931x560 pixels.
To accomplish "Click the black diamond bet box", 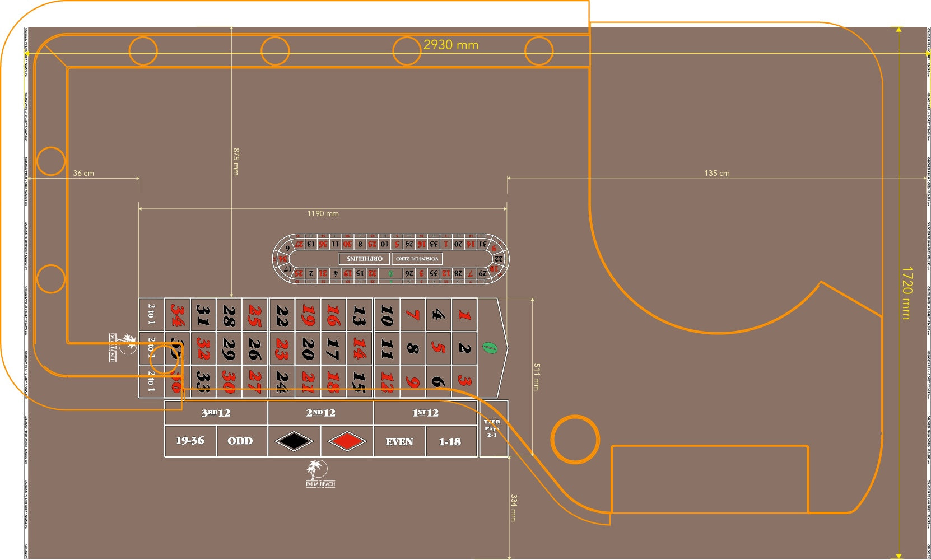I will (294, 441).
